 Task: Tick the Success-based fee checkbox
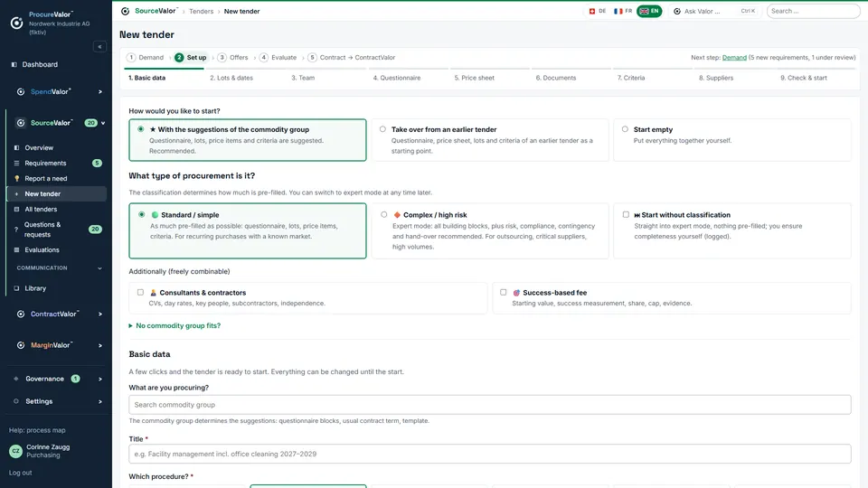coord(504,292)
